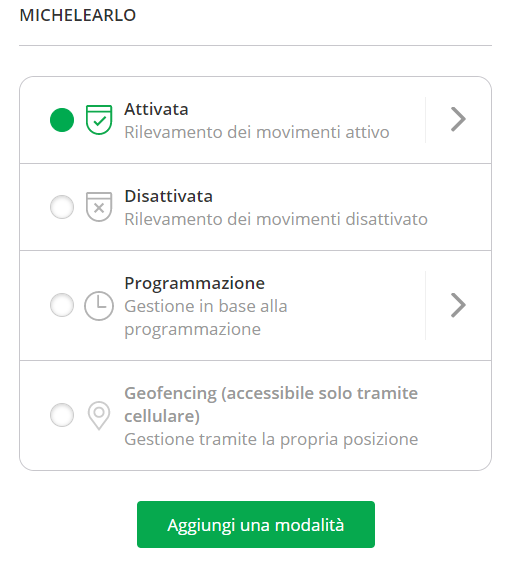Click 'Gestione tramite la propria posizione' description
This screenshot has height=566, width=514.
point(271,439)
